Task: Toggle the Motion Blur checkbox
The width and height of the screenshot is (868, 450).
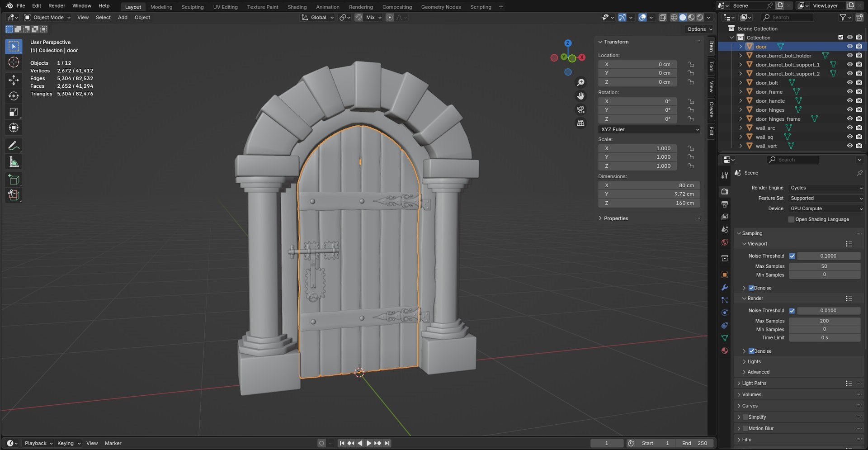Action: pos(745,428)
